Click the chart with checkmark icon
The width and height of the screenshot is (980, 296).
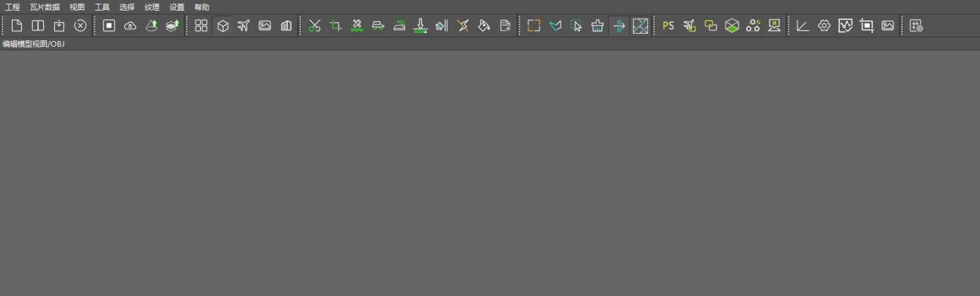tap(845, 26)
